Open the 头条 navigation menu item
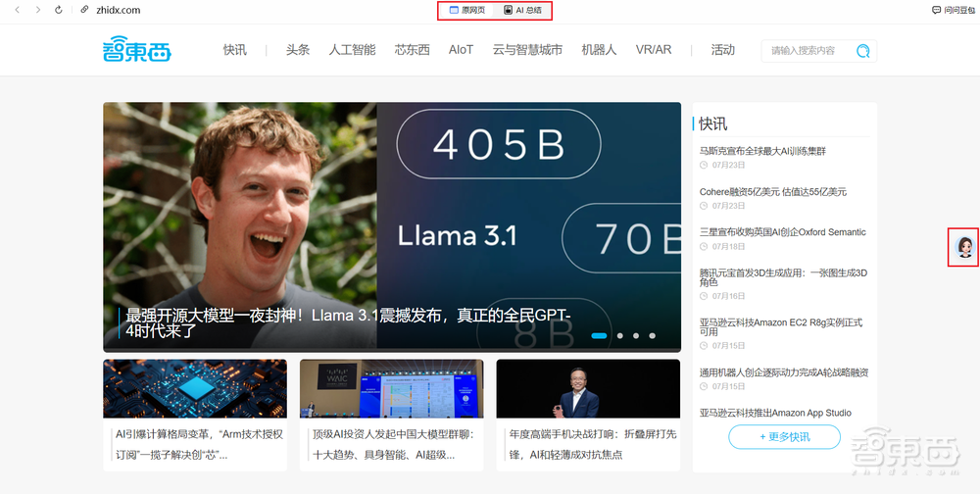Image resolution: width=980 pixels, height=494 pixels. [x=298, y=50]
